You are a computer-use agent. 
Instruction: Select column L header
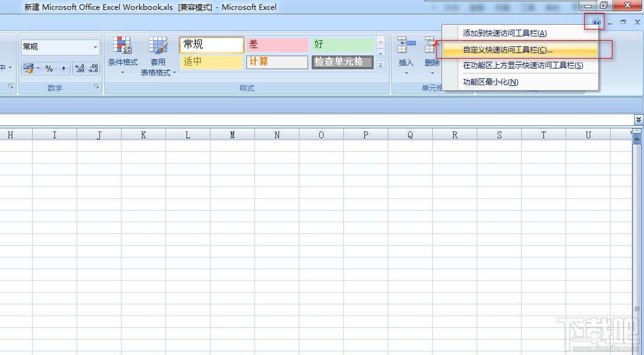(x=188, y=135)
